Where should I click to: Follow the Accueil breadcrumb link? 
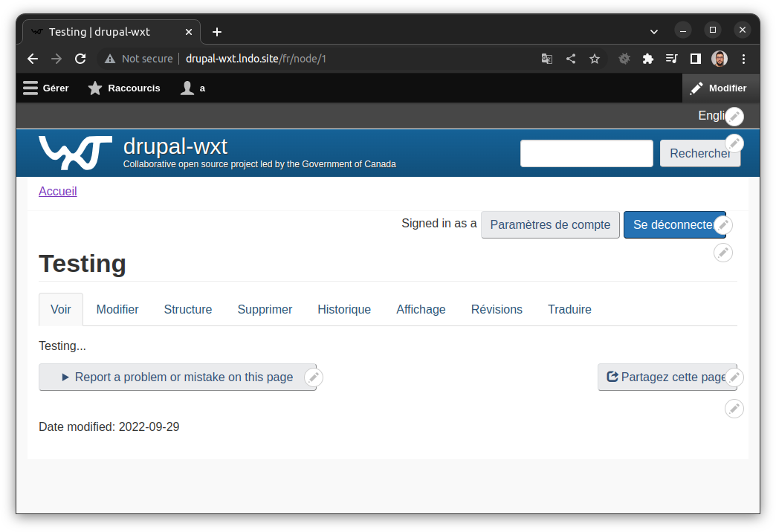(57, 191)
